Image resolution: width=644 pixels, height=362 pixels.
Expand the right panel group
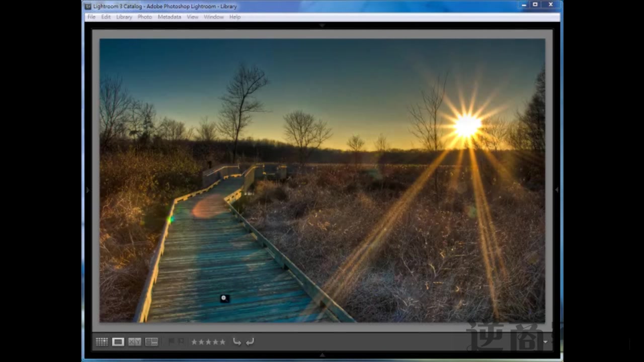pyautogui.click(x=556, y=189)
